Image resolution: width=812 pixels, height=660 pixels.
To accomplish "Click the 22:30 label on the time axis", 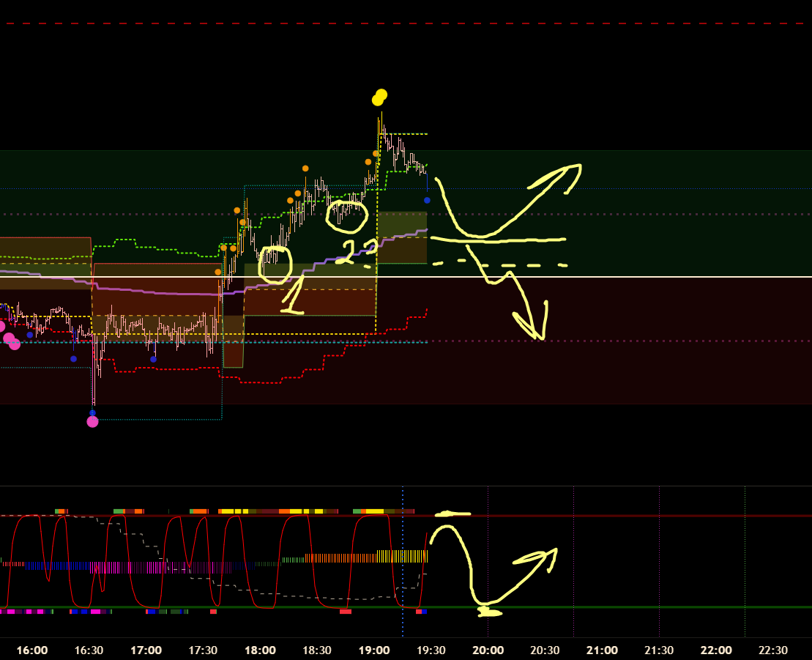I will pos(772,650).
